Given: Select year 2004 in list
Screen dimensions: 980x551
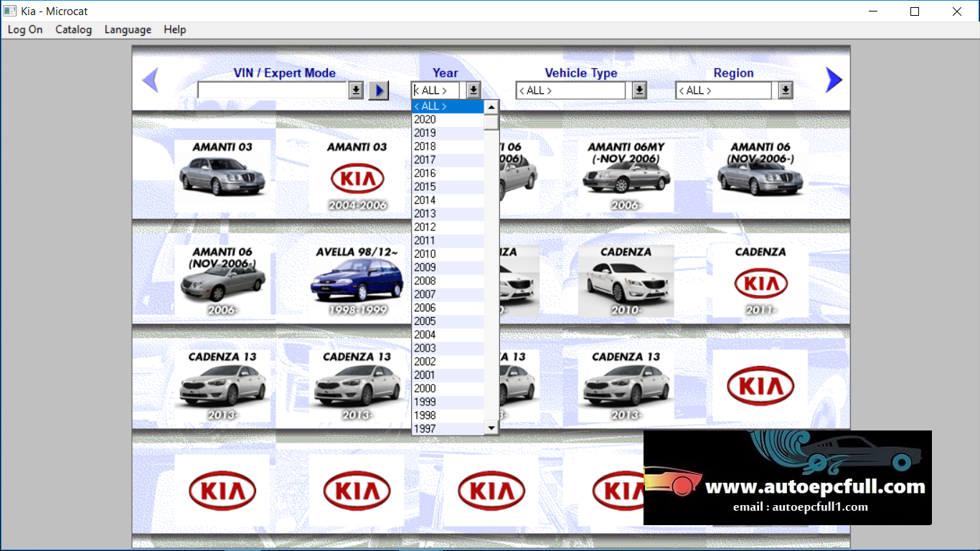Looking at the screenshot, I should tap(448, 335).
